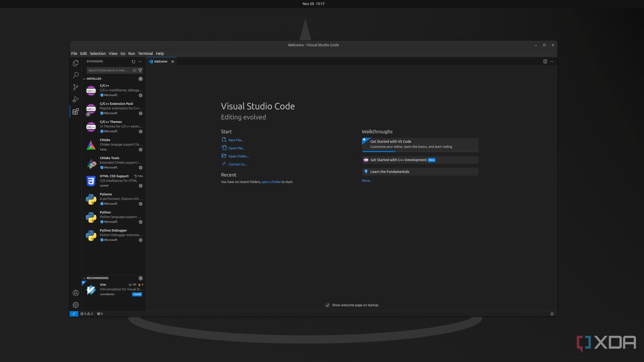Click the refresh extensions icon
Image resolution: width=644 pixels, height=362 pixels.
click(x=133, y=61)
